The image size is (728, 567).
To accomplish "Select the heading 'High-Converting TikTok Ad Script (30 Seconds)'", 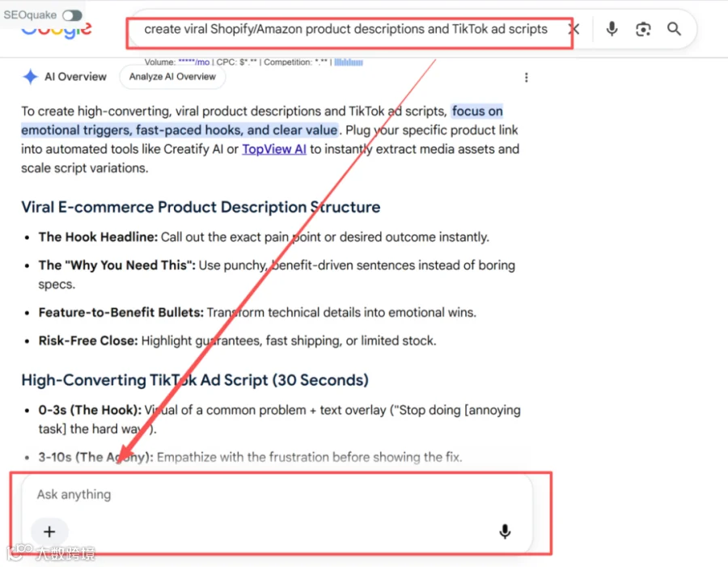I will point(194,380).
